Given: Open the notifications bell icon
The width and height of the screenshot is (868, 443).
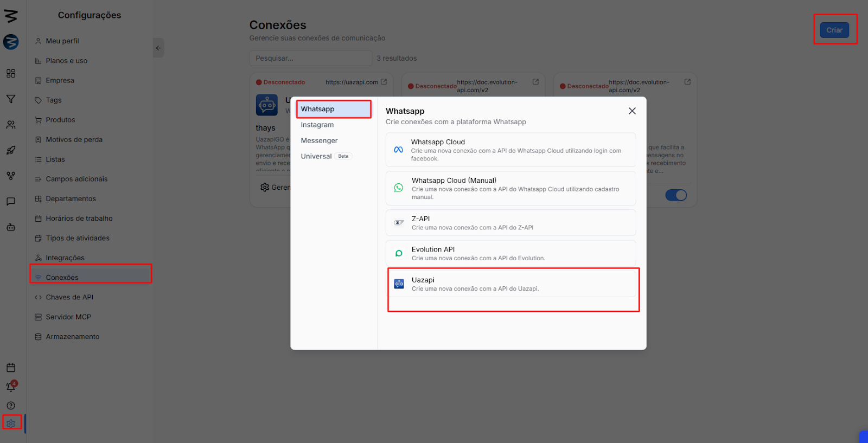Looking at the screenshot, I should (x=11, y=387).
